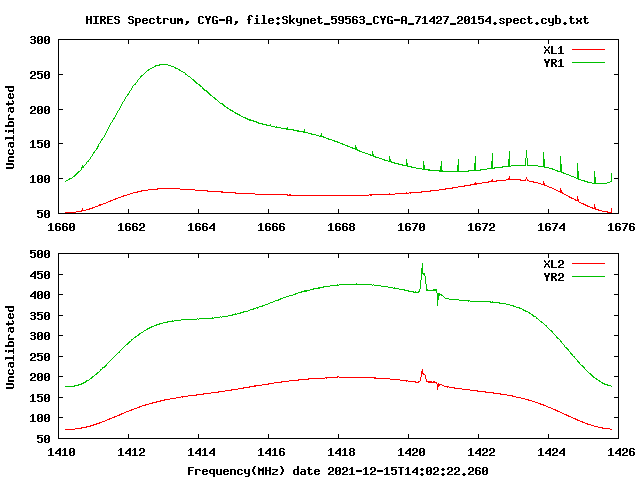
Task: Click the XL2 red spike peak near 1420.4 MHz
Action: coord(422,371)
